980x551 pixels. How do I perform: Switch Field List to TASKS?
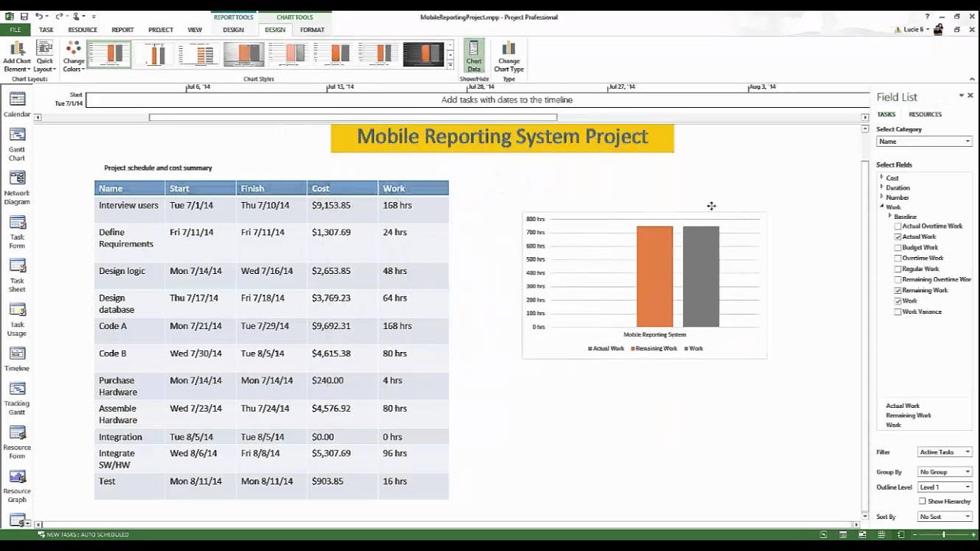point(886,115)
